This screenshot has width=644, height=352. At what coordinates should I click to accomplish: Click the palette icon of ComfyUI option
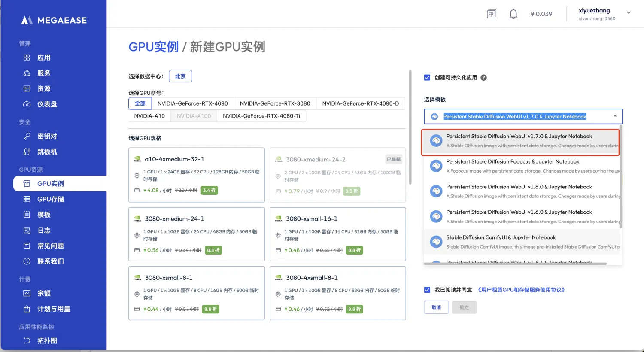(x=436, y=242)
